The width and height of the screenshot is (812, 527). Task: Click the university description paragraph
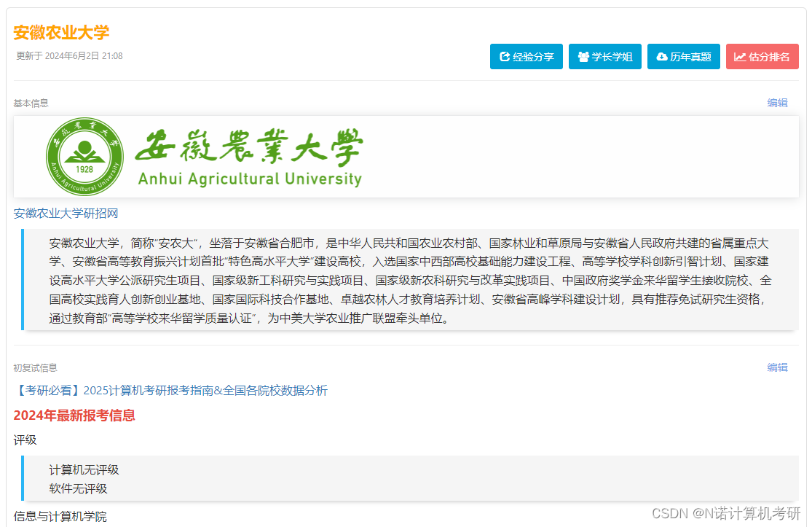click(x=410, y=280)
